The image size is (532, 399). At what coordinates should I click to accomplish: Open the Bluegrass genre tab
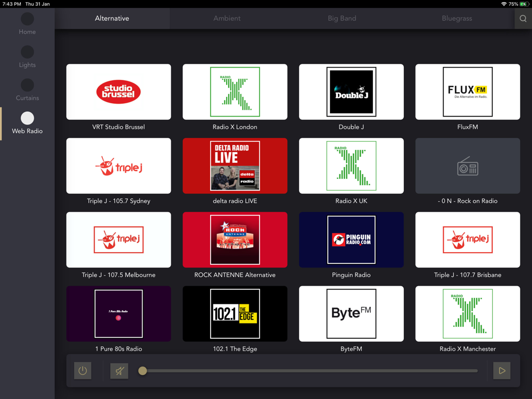click(x=457, y=18)
